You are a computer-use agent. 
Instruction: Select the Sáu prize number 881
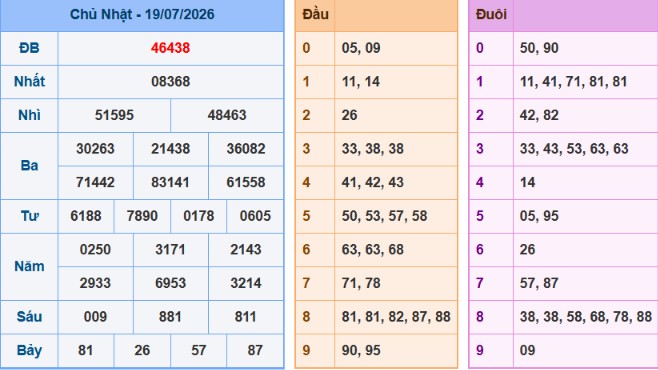coord(170,316)
